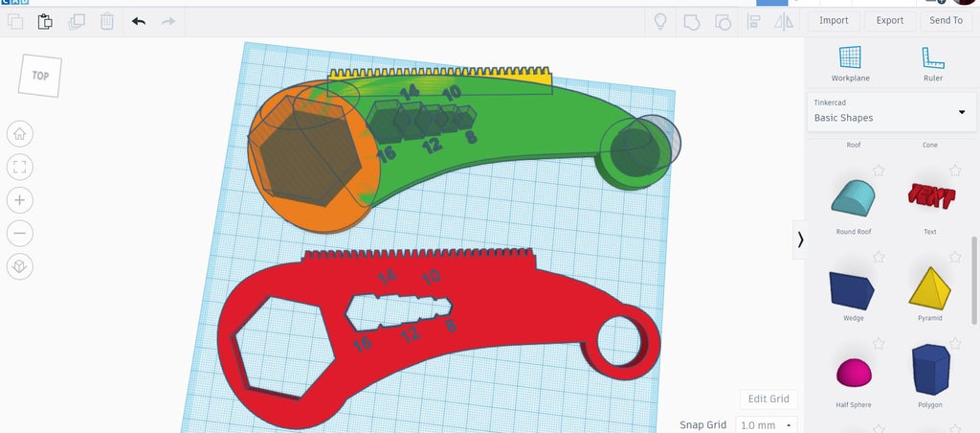
Task: Go to Home view
Action: tap(19, 134)
